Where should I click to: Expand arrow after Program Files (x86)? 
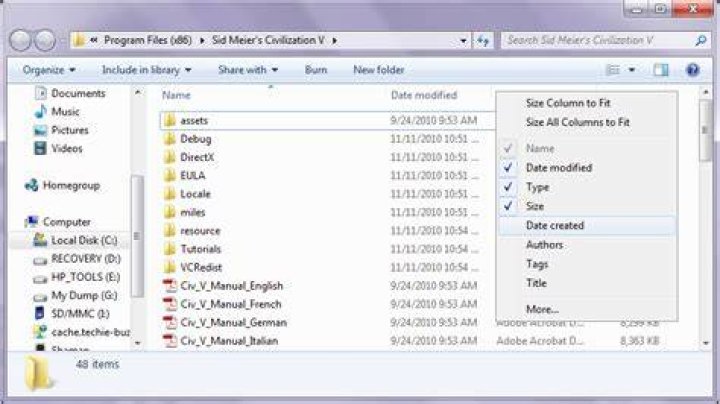click(x=202, y=41)
